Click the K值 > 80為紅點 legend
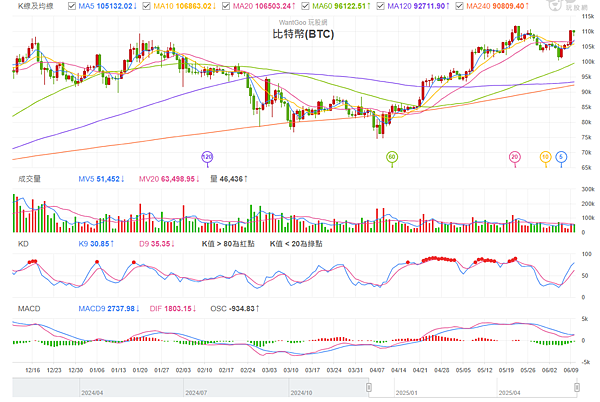The height and width of the screenshot is (402, 600). [228, 244]
